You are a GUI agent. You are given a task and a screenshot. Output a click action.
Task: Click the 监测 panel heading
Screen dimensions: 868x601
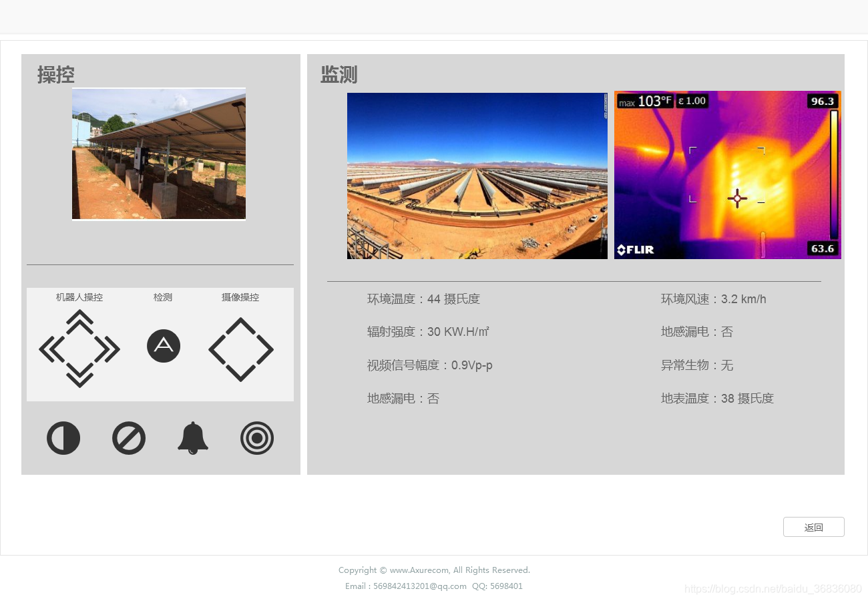click(339, 75)
